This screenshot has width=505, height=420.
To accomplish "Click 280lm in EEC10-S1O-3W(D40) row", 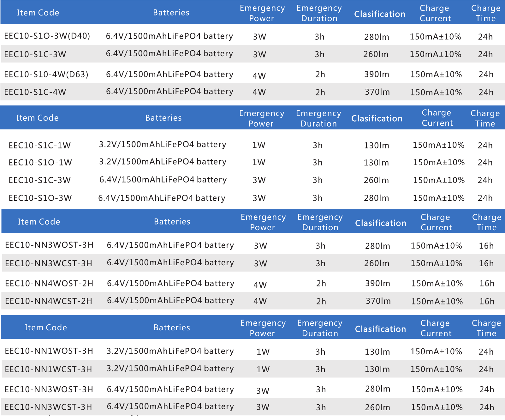I will click(x=377, y=37).
